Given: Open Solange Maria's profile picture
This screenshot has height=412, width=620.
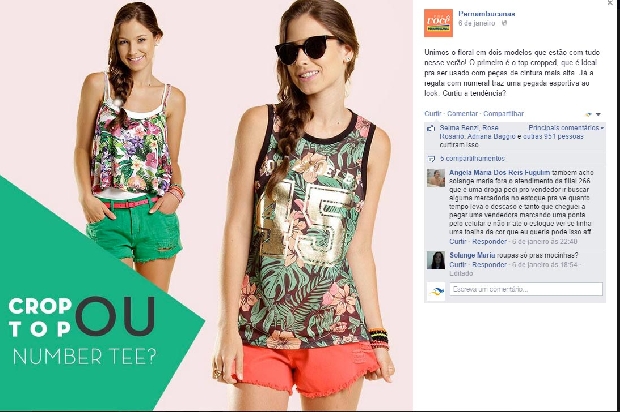Looking at the screenshot, I should tap(436, 260).
